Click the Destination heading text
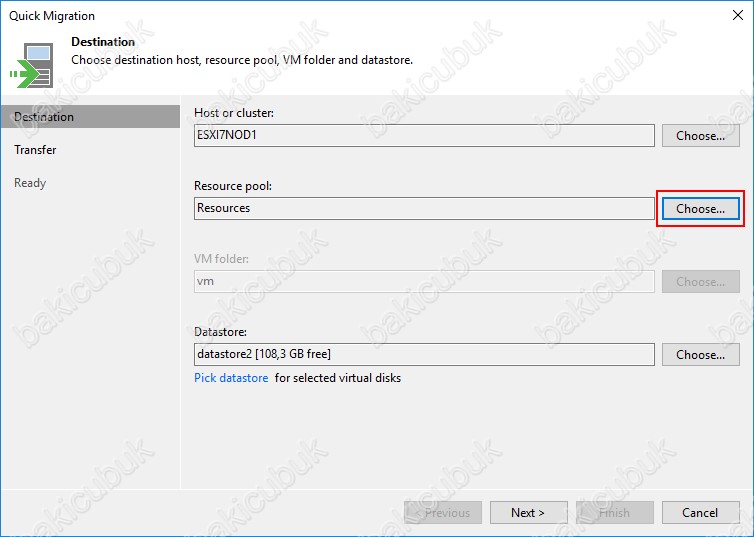 click(103, 42)
